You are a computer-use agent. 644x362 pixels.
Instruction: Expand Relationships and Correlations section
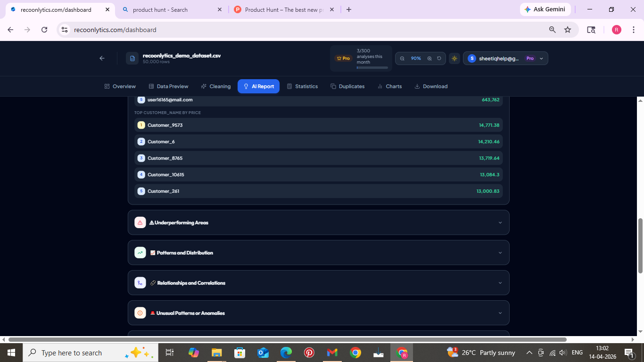click(x=319, y=283)
